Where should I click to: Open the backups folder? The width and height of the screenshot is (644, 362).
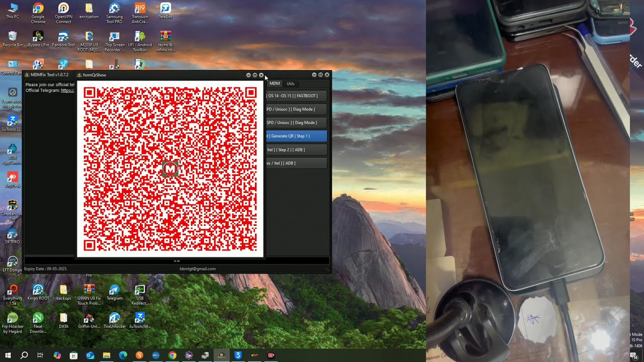click(x=63, y=293)
